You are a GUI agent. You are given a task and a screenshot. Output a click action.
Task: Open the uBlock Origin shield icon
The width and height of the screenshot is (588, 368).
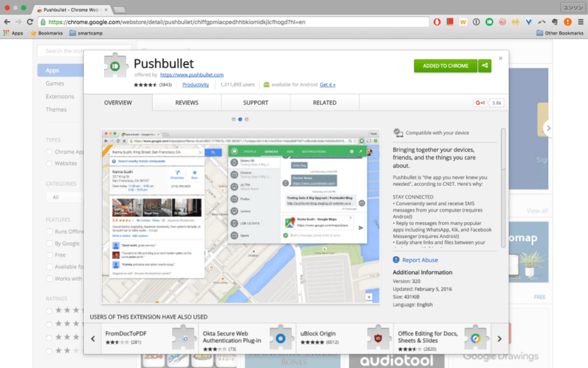click(x=378, y=338)
